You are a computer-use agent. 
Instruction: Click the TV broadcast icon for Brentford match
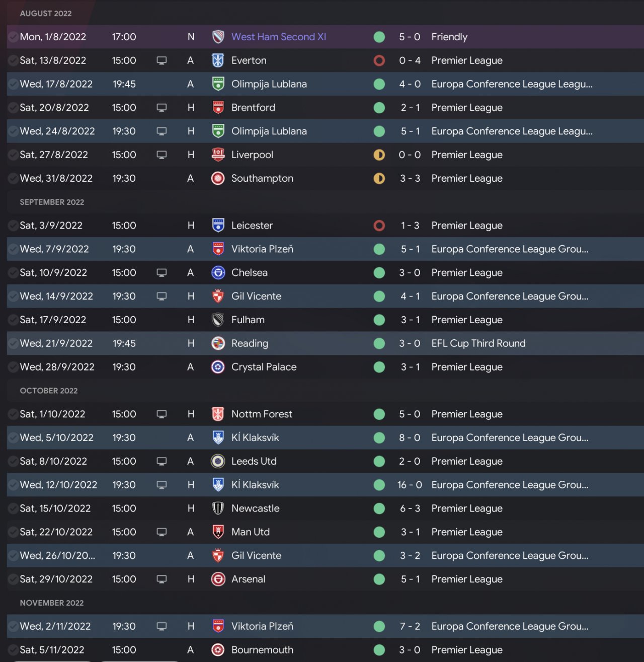point(162,108)
